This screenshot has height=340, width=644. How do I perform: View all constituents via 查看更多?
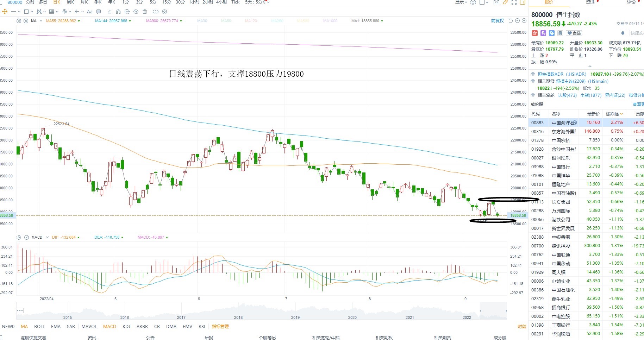click(638, 105)
